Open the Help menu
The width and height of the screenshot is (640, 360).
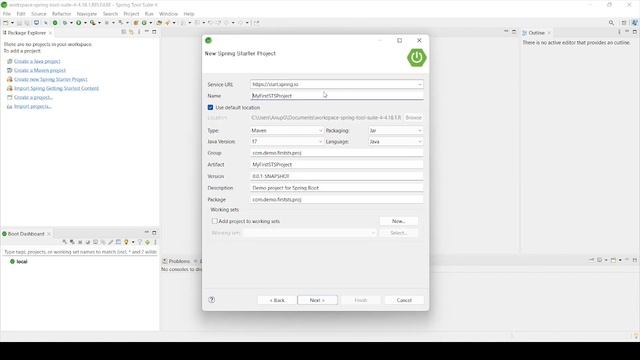(189, 14)
